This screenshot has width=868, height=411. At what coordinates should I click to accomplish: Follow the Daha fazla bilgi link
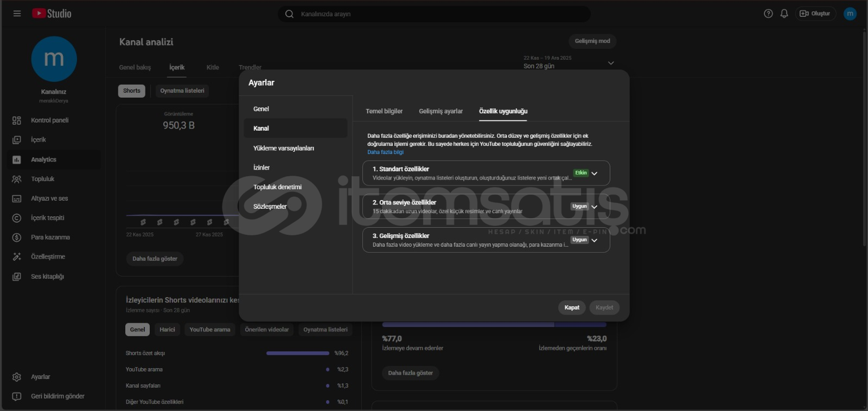click(385, 152)
